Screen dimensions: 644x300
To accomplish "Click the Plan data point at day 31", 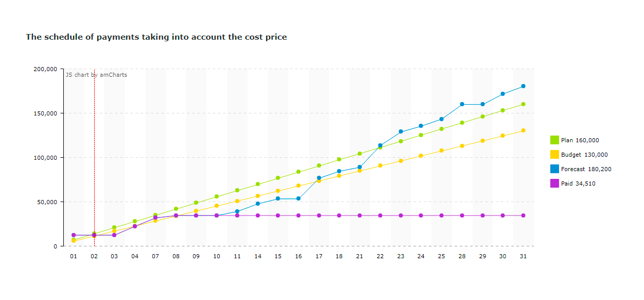I will point(523,104).
